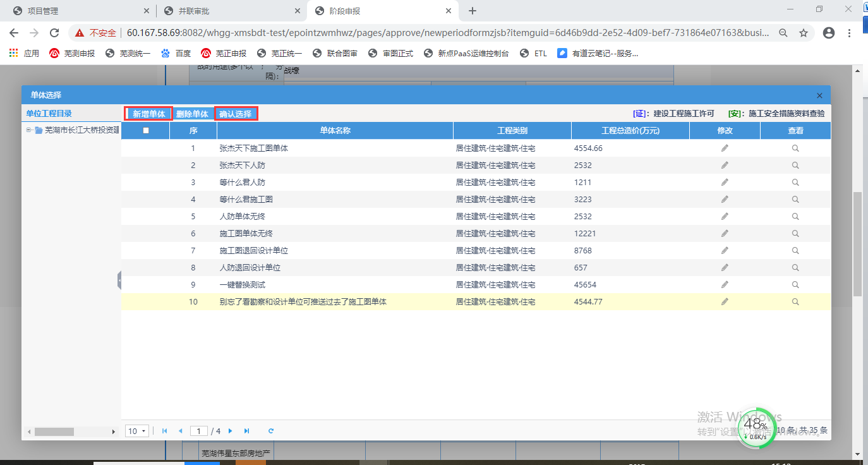Image resolution: width=868 pixels, height=465 pixels.
Task: Collapse the 芜湖市长江大桥 tree node
Action: 29,130
